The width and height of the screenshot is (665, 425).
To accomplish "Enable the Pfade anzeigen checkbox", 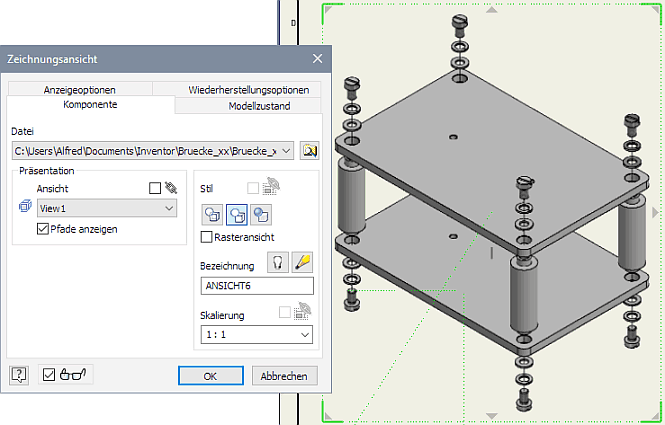I will point(42,229).
